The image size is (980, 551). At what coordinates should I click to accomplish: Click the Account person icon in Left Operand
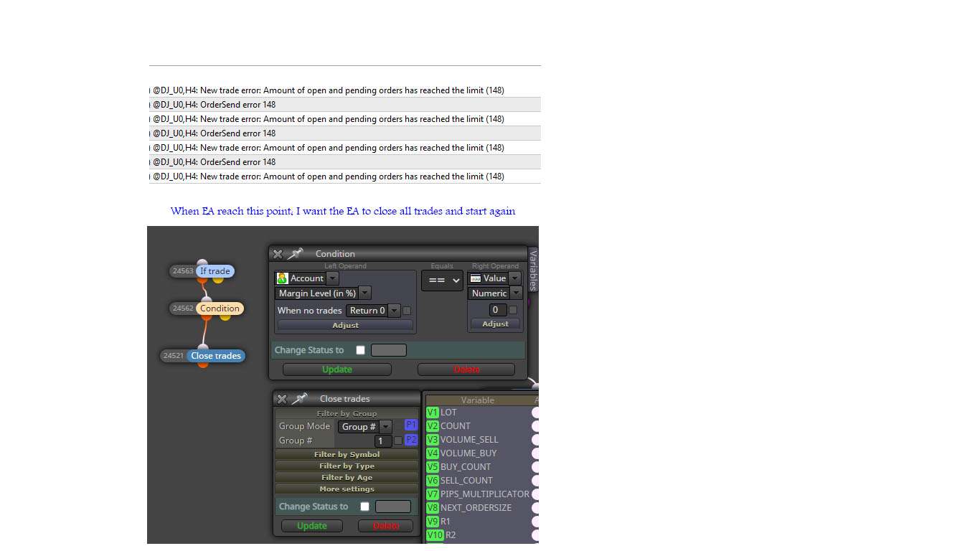(282, 278)
